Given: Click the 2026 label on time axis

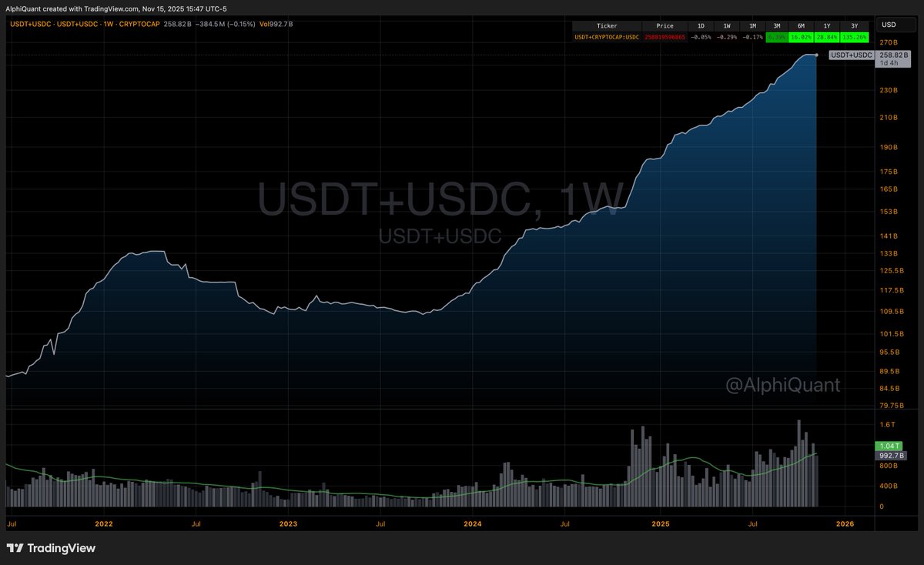Looking at the screenshot, I should point(844,523).
